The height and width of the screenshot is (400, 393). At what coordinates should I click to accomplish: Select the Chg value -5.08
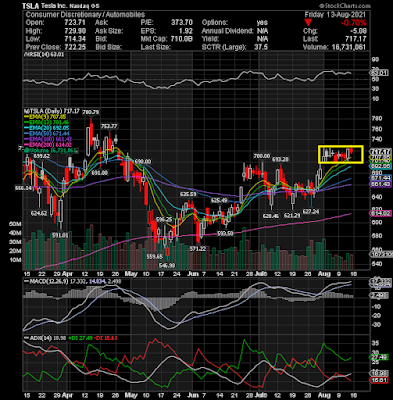358,31
